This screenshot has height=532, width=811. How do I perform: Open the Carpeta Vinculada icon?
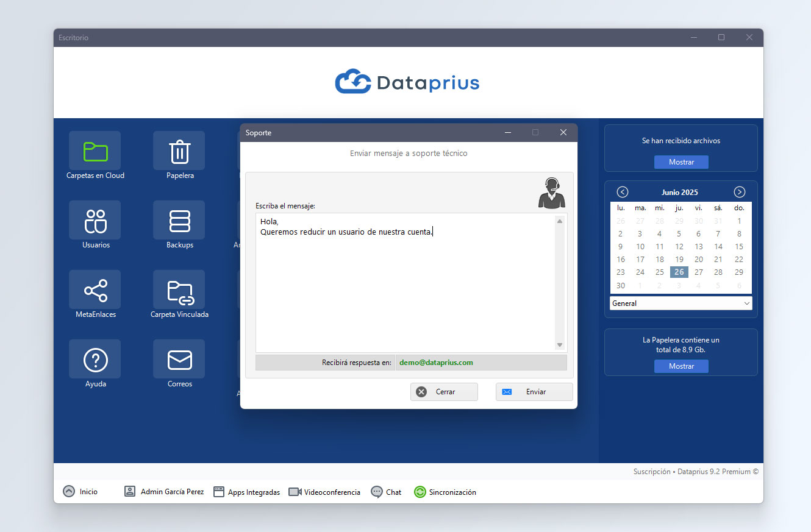179,289
